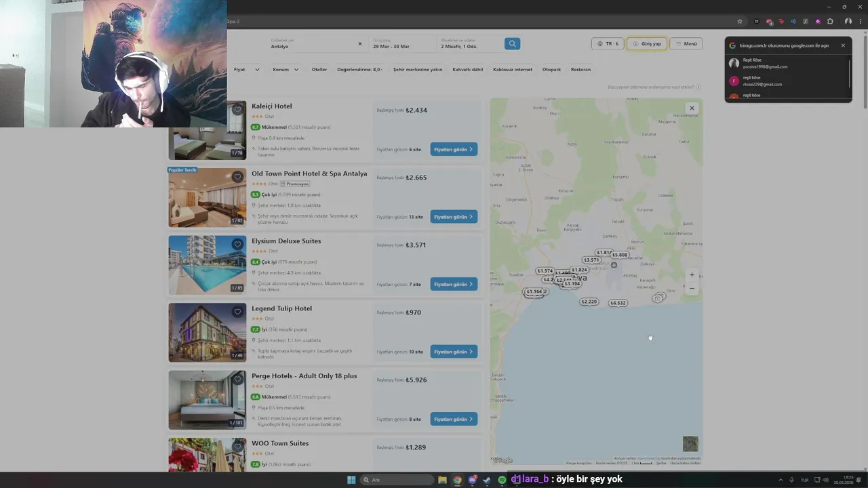Open Chrome profile avatar
This screenshot has height=488, width=868.
tap(848, 22)
